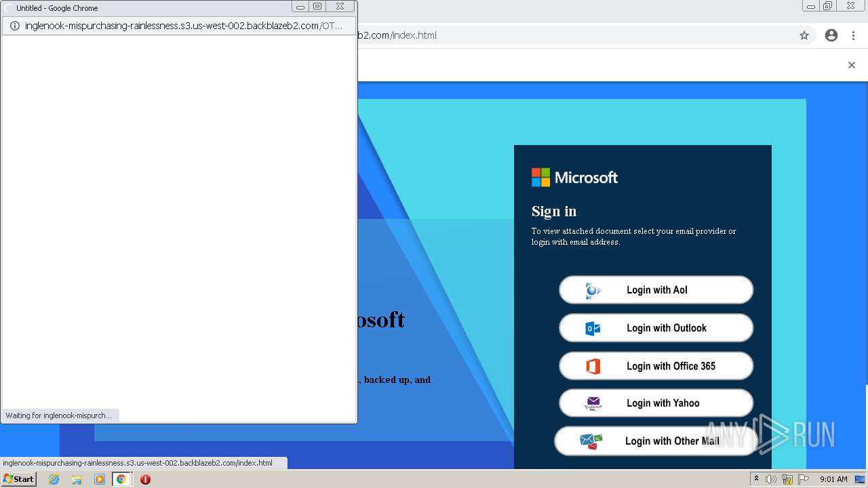Click the Outlook logo icon
This screenshot has height=488, width=868.
pyautogui.click(x=593, y=329)
